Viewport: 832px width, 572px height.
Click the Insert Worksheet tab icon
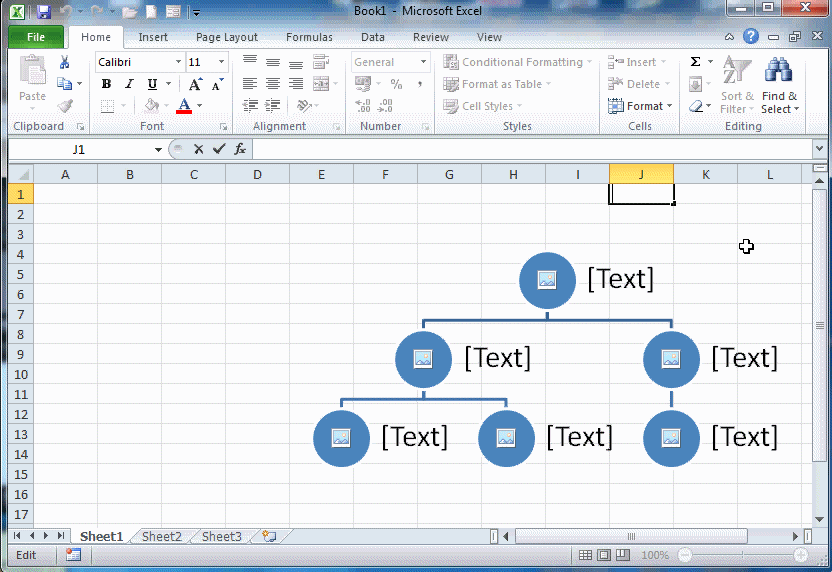(x=269, y=537)
